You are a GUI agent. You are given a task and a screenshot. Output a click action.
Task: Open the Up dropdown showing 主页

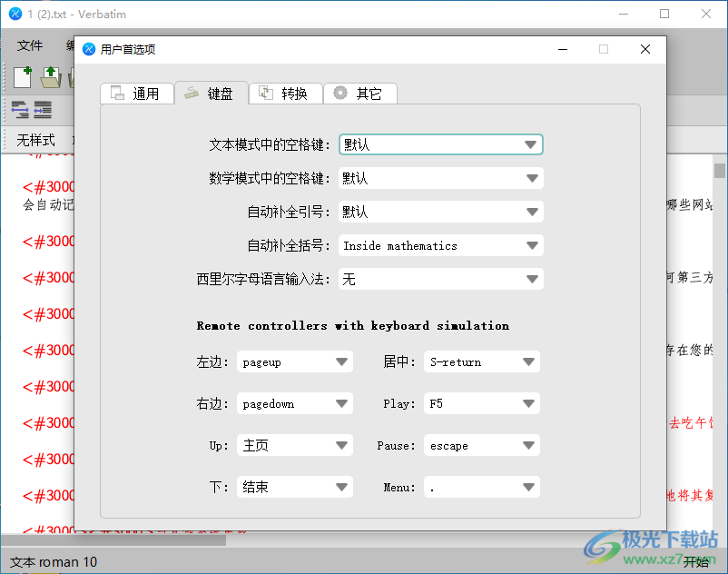[x=295, y=445]
